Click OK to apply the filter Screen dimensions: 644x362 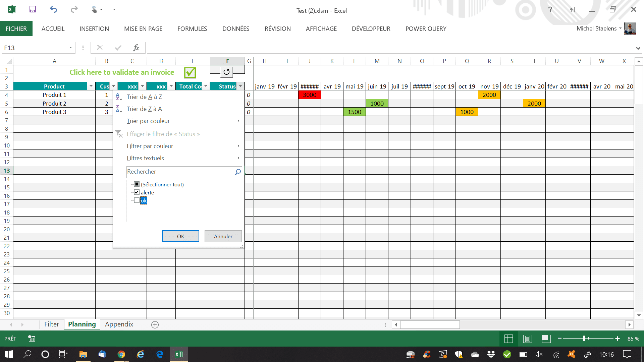click(x=180, y=236)
